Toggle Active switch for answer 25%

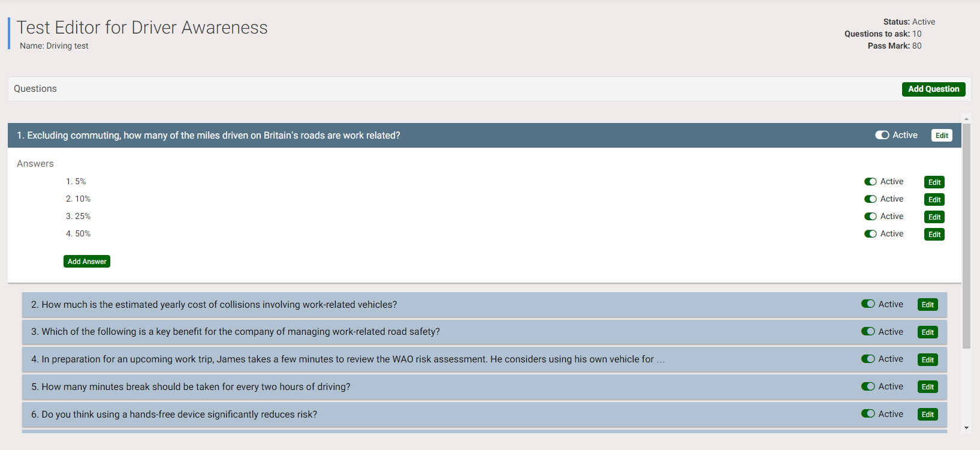(870, 217)
